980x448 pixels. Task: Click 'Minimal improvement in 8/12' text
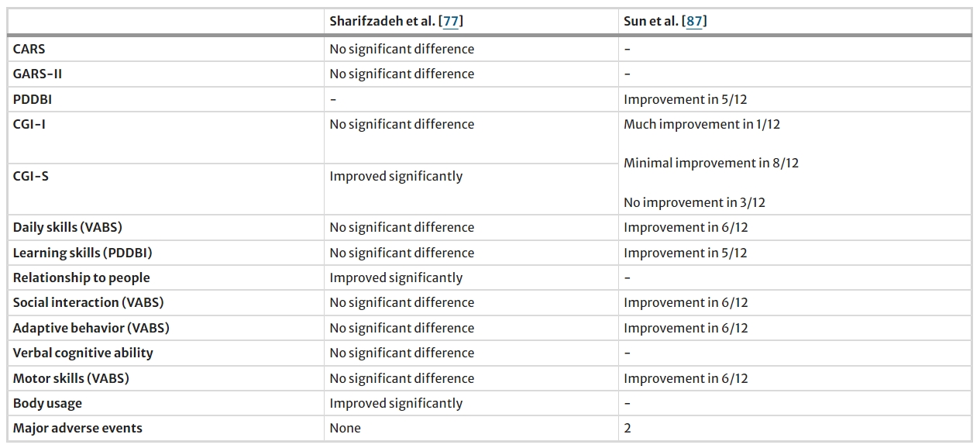tap(710, 163)
